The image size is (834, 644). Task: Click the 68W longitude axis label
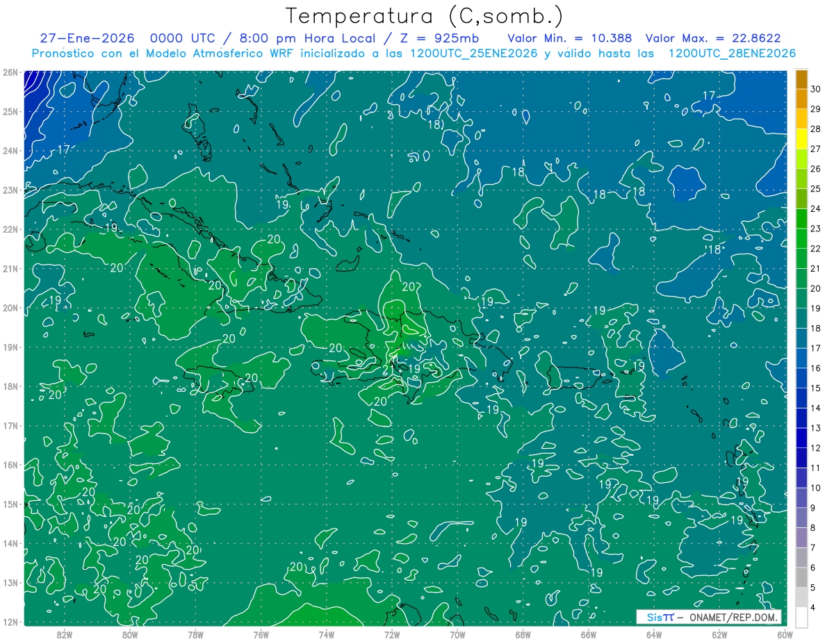pos(523,634)
